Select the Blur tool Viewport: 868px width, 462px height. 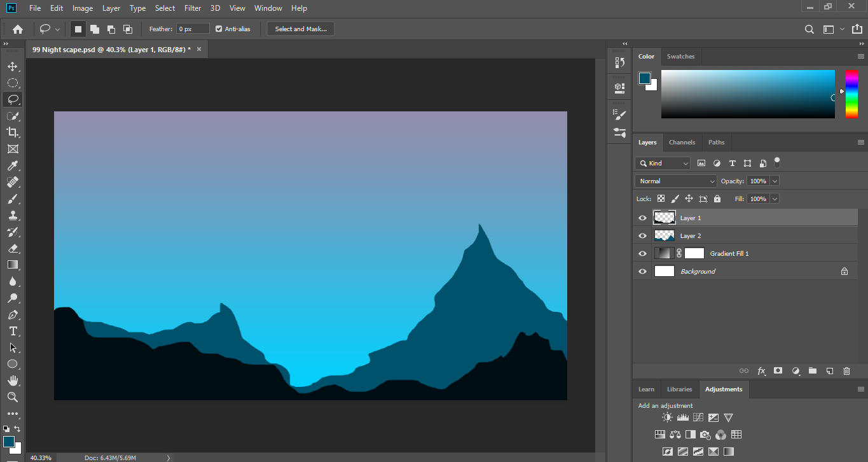12,281
